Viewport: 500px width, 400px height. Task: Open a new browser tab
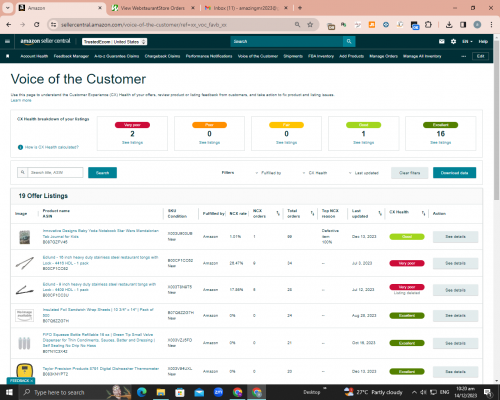coord(300,8)
